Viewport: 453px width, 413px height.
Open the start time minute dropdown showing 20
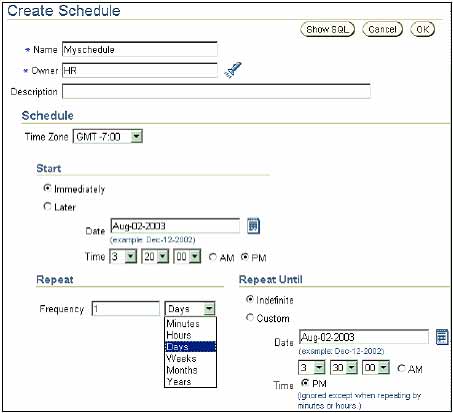[155, 257]
